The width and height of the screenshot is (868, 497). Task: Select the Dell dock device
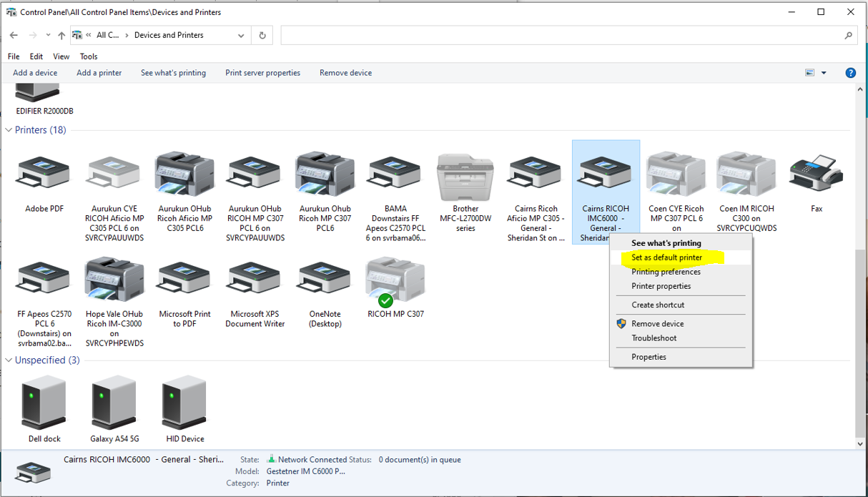tap(43, 404)
